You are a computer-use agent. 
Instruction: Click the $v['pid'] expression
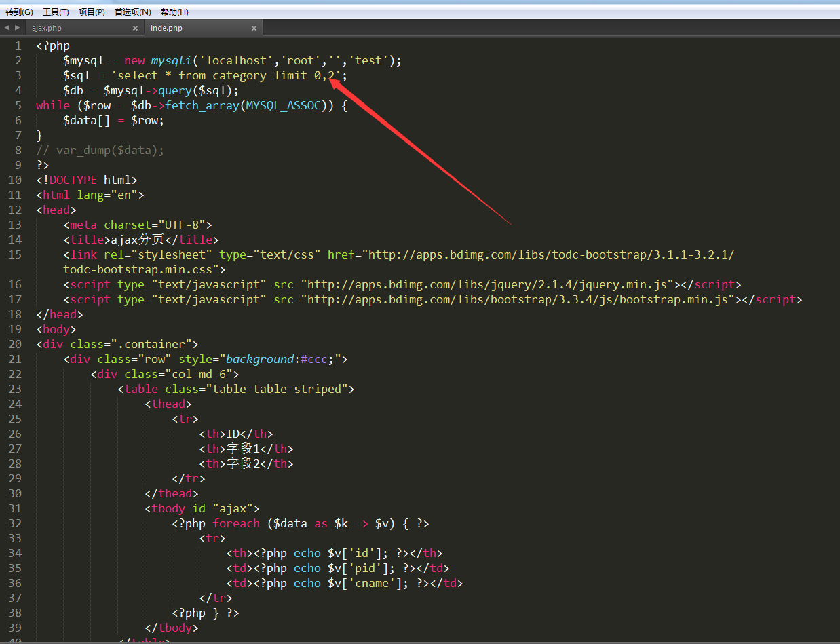(x=358, y=568)
